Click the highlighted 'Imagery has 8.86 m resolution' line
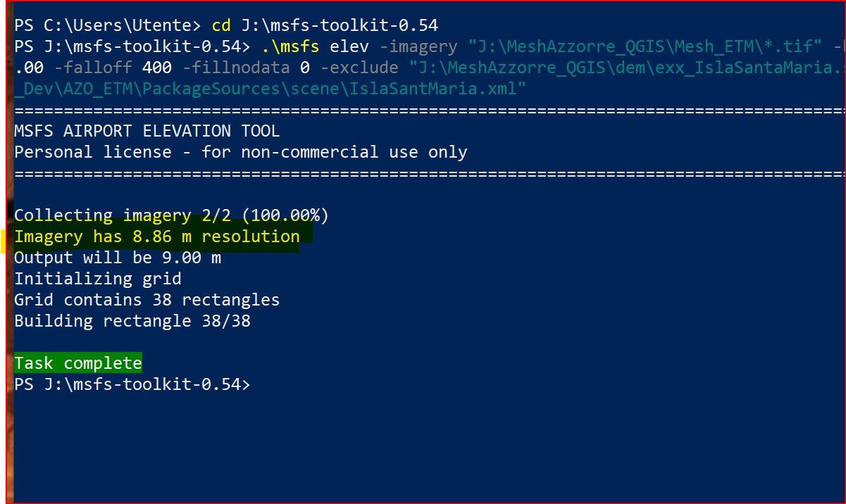The height and width of the screenshot is (504, 846). coord(157,237)
